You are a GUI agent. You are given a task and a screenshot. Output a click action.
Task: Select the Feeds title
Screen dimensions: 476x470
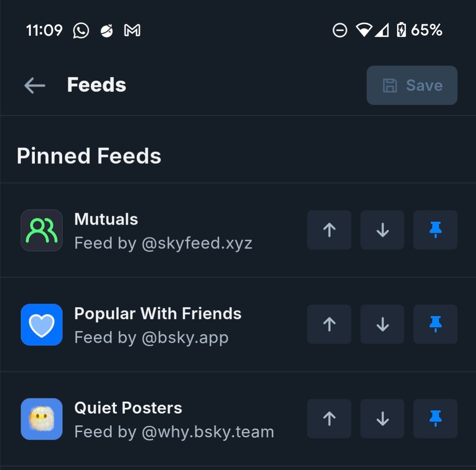click(x=96, y=85)
